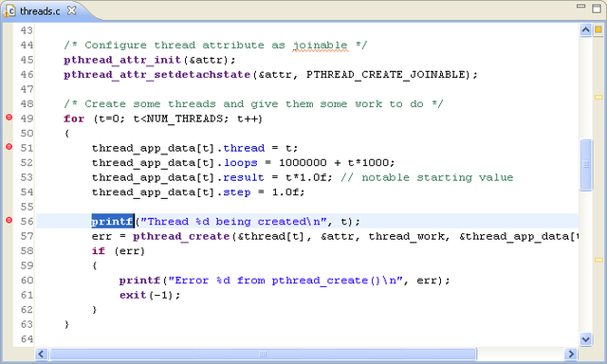Maximize the editor view
The image size is (607, 364).
coord(597,9)
